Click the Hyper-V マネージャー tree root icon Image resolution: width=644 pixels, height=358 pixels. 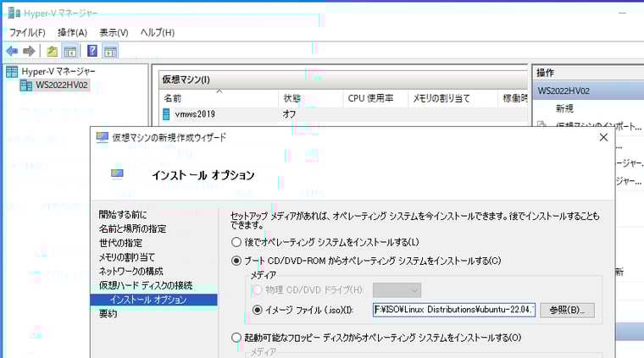coord(12,72)
